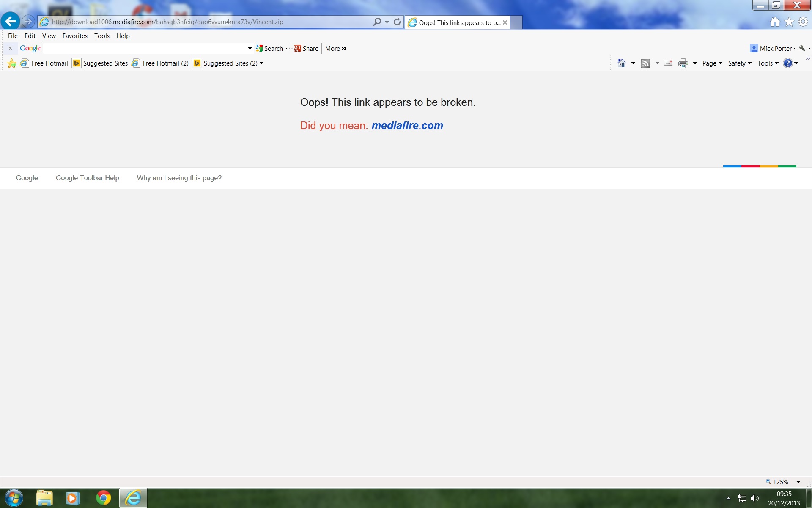Open Windows Explorer from taskbar
This screenshot has width=812, height=508.
(44, 498)
